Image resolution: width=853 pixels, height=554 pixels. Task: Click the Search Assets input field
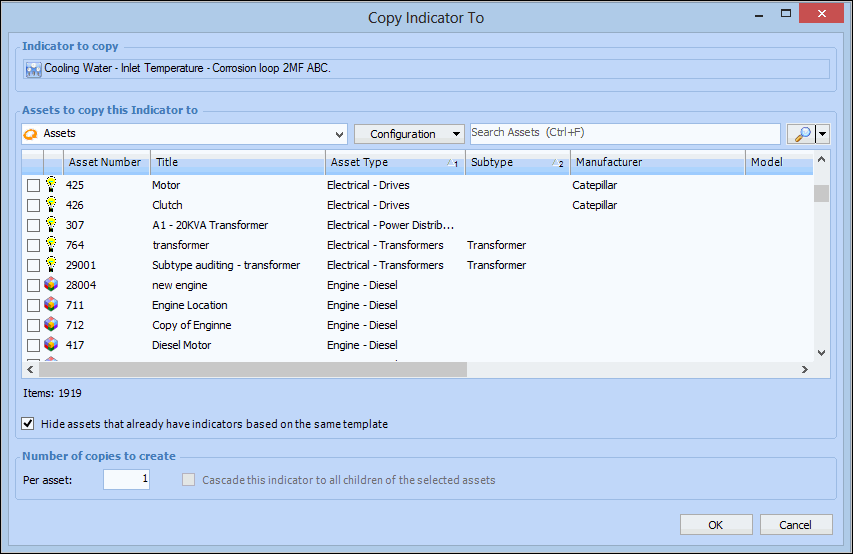click(x=625, y=133)
